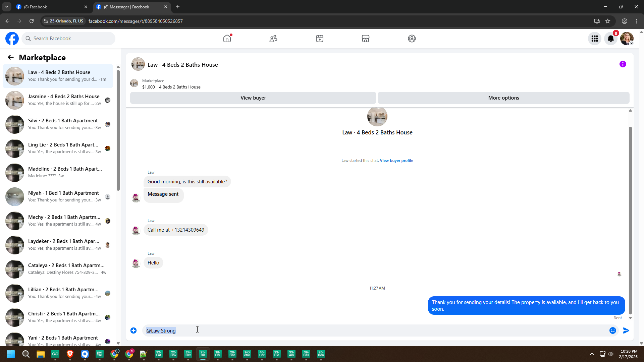The height and width of the screenshot is (362, 644).
Task: Click the View buyer button
Action: click(x=253, y=98)
